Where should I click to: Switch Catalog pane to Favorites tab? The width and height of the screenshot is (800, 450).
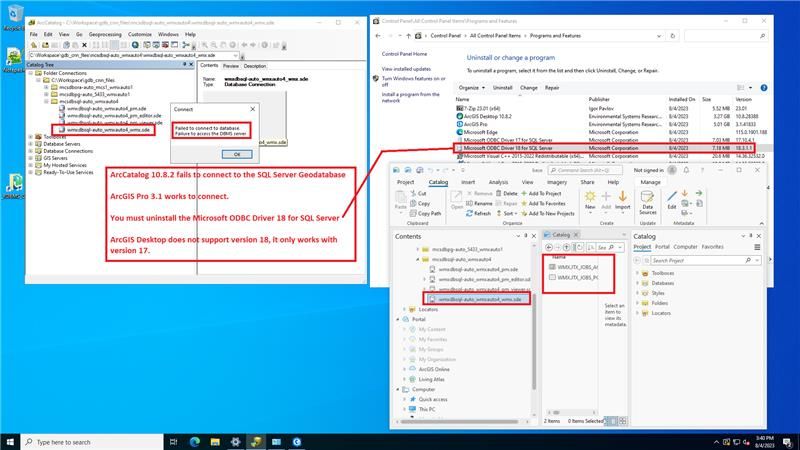coord(712,247)
